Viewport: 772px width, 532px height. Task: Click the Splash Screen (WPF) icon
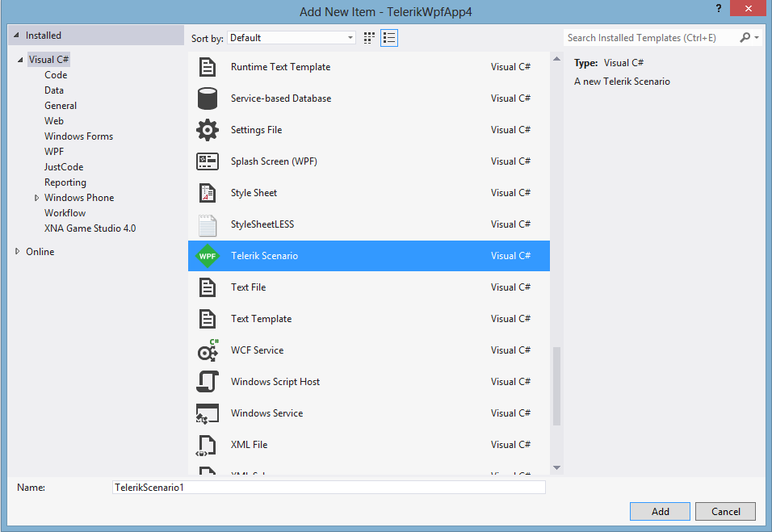[x=208, y=161]
